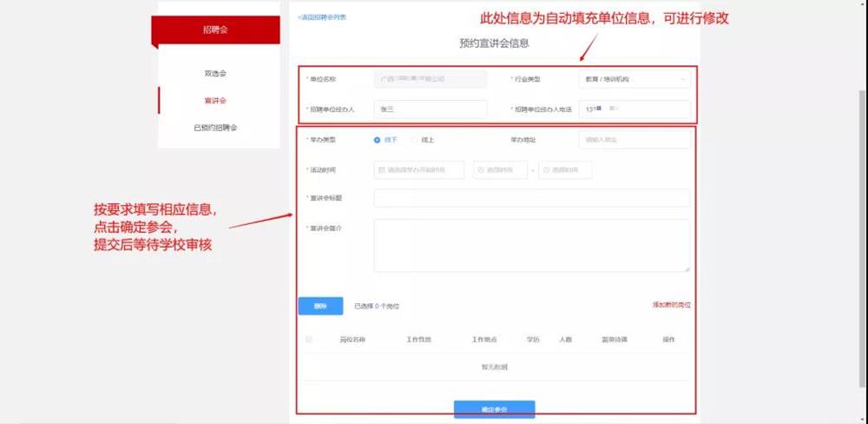This screenshot has width=868, height=424.
Task: Select 宣讲会 in the sidebar
Action: pos(215,101)
